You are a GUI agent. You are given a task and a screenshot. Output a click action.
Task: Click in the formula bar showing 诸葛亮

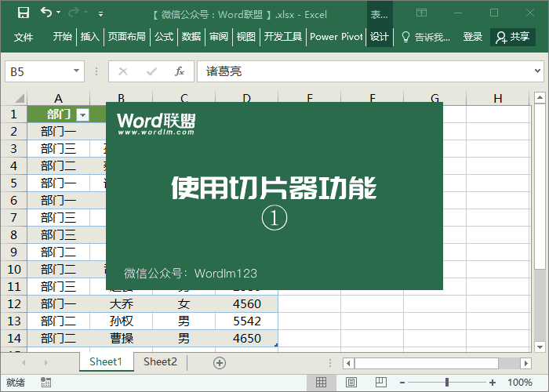coord(361,71)
